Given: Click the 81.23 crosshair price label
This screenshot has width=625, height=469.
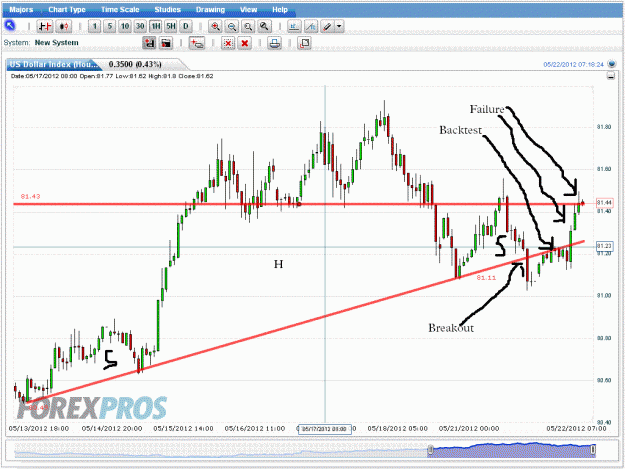Looking at the screenshot, I should click(604, 246).
